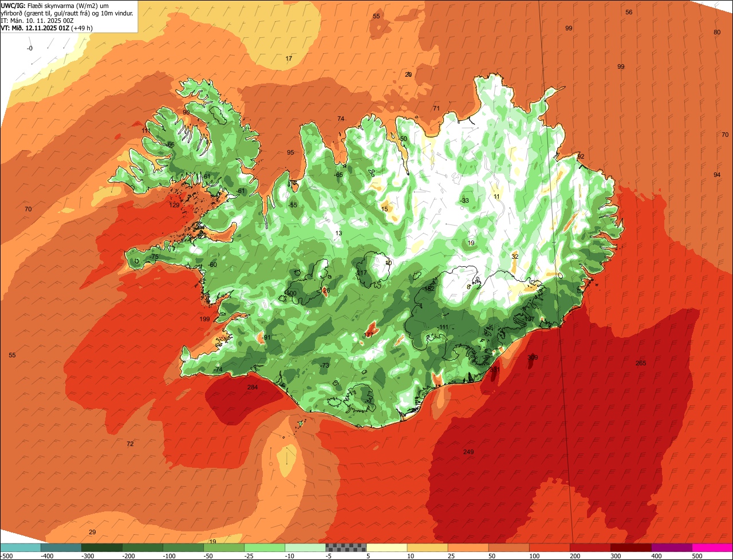
Task: Select the pale yellow 5 to 10 swatch
Action: point(387,547)
